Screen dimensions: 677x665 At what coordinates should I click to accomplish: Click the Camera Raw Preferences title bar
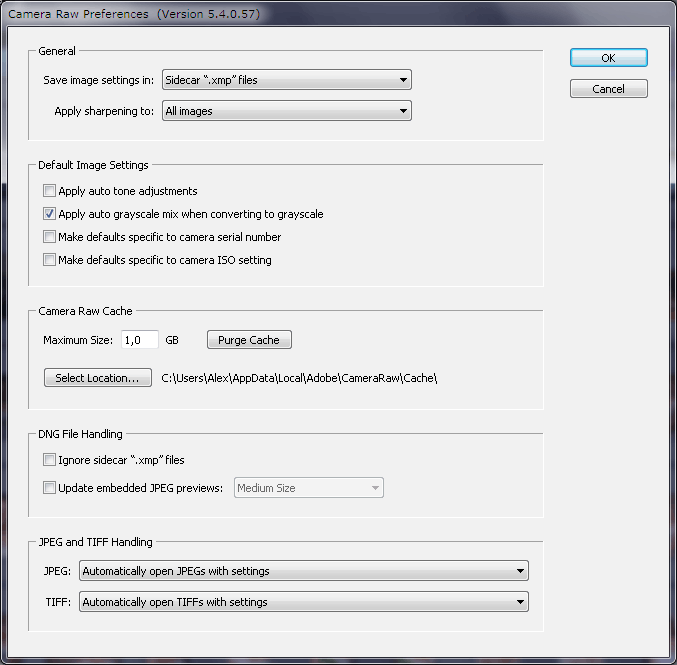point(200,13)
